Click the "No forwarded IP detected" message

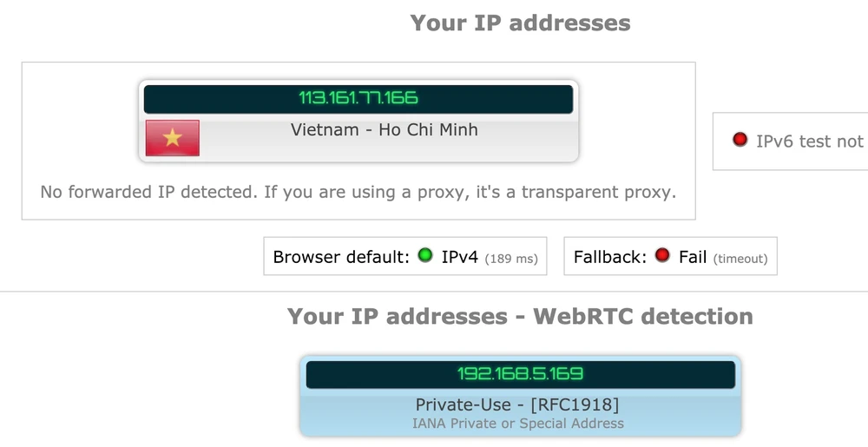tap(148, 192)
